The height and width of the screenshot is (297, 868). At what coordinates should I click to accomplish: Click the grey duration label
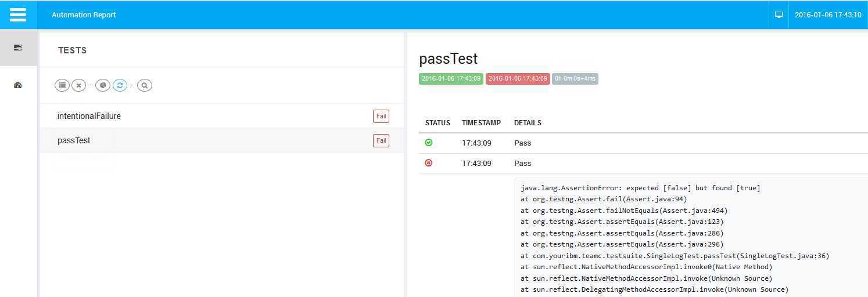(x=575, y=78)
